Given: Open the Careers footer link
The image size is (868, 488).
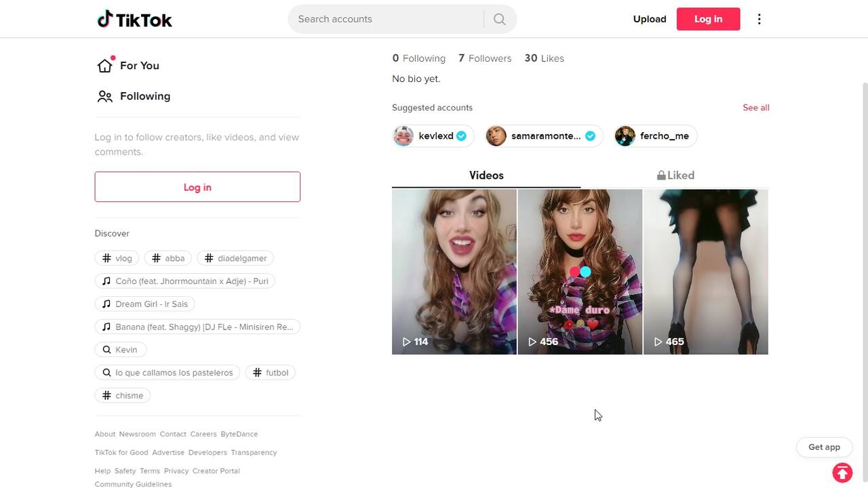Looking at the screenshot, I should tap(203, 434).
